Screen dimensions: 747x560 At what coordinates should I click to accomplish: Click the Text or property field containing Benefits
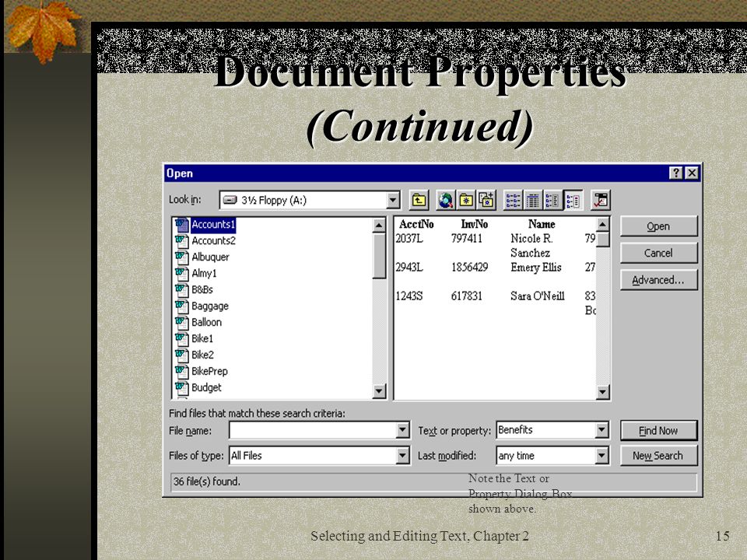coord(546,430)
